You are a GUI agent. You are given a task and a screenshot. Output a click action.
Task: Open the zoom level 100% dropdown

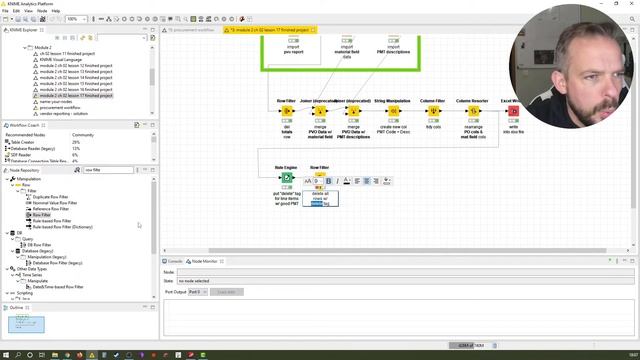click(x=77, y=19)
